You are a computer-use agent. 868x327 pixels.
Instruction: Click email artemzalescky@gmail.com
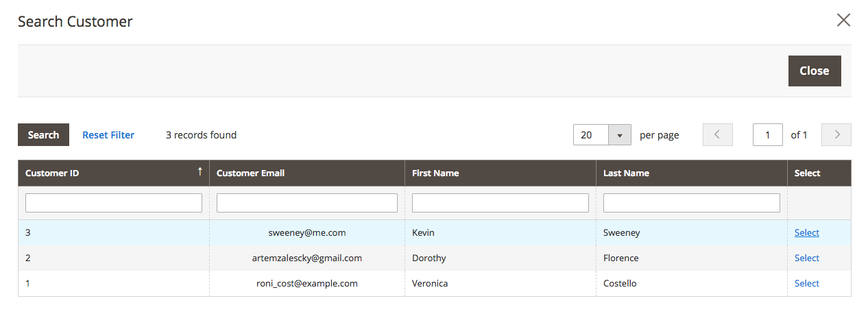307,258
